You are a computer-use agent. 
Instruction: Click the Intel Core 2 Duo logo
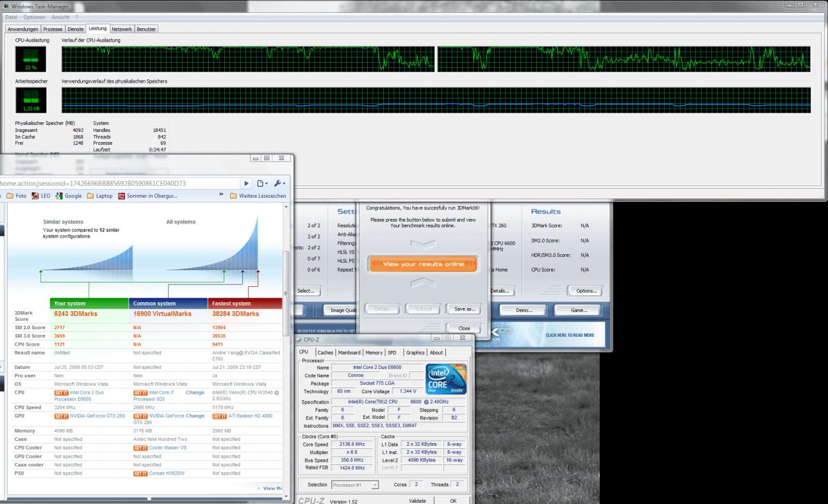click(445, 380)
